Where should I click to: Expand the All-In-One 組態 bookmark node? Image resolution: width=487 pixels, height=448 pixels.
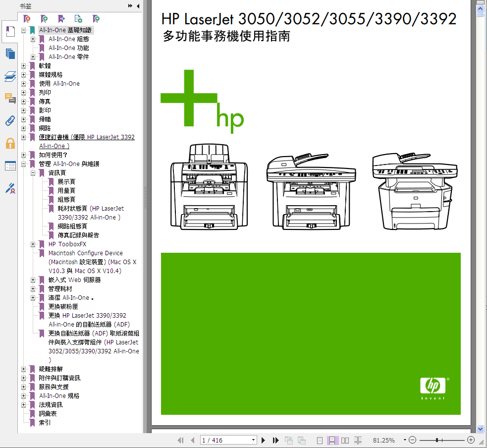[x=33, y=39]
